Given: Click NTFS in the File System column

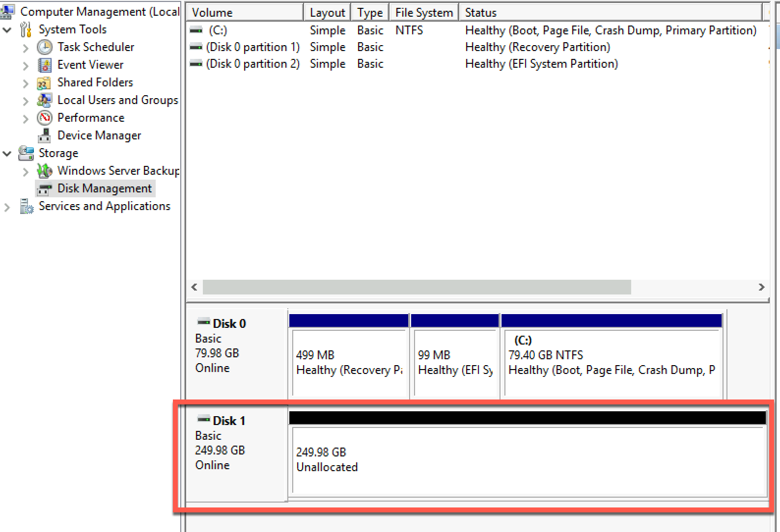Looking at the screenshot, I should click(409, 30).
